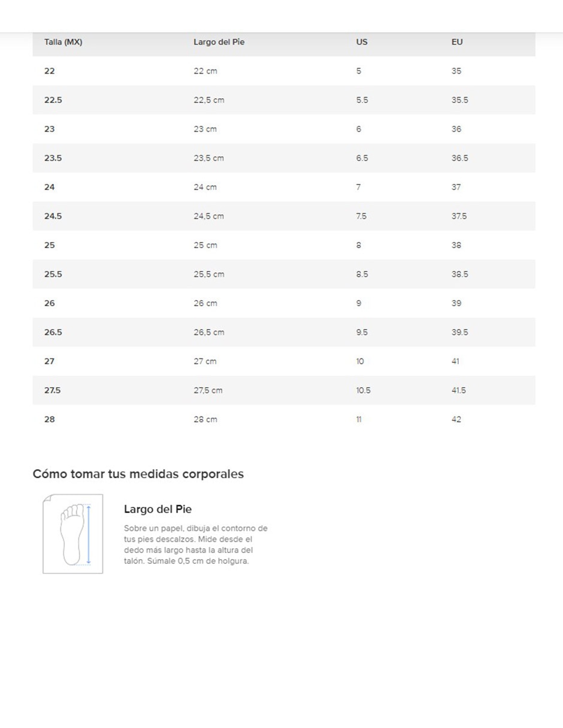The height and width of the screenshot is (728, 563).
Task: Click the EU 42 size cell
Action: [456, 419]
